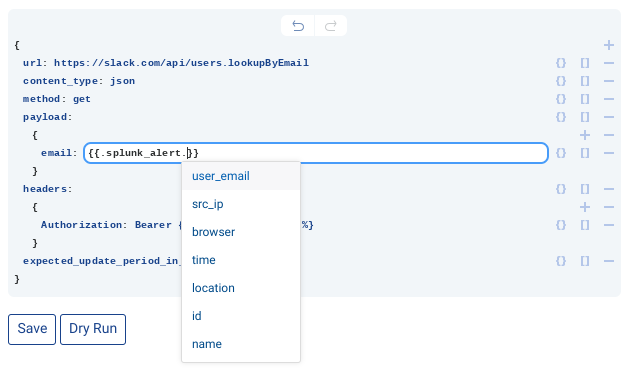This screenshot has width=630, height=372.
Task: Convert method row to array
Action: tap(585, 99)
